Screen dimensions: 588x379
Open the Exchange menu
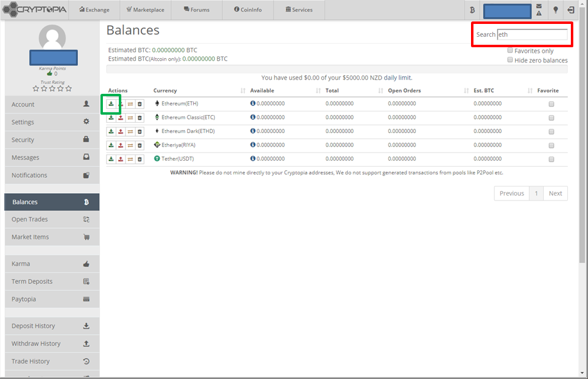(x=94, y=10)
